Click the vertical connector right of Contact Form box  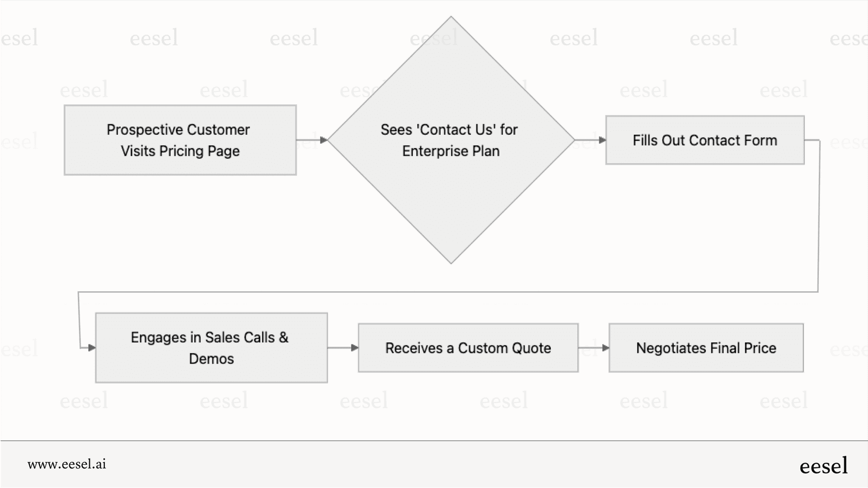click(819, 217)
